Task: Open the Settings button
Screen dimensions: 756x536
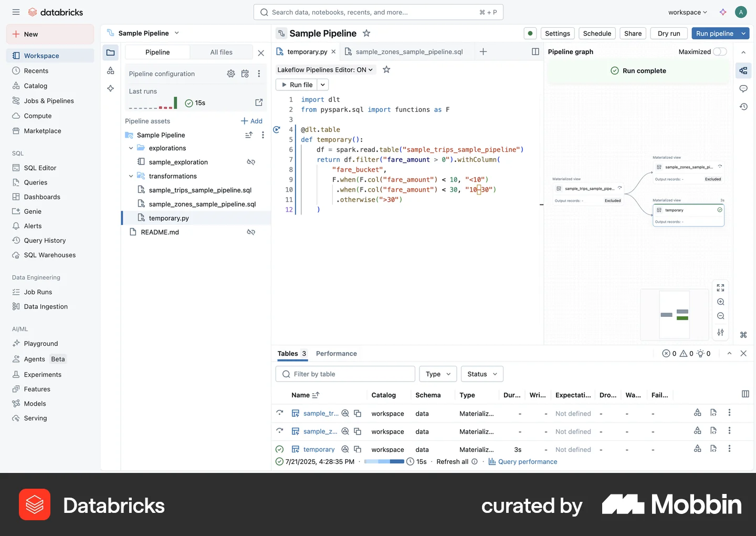Action: point(558,34)
